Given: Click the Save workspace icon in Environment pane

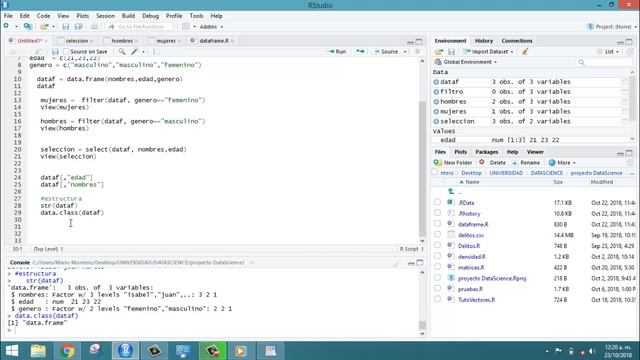Looking at the screenshot, I should pos(451,52).
